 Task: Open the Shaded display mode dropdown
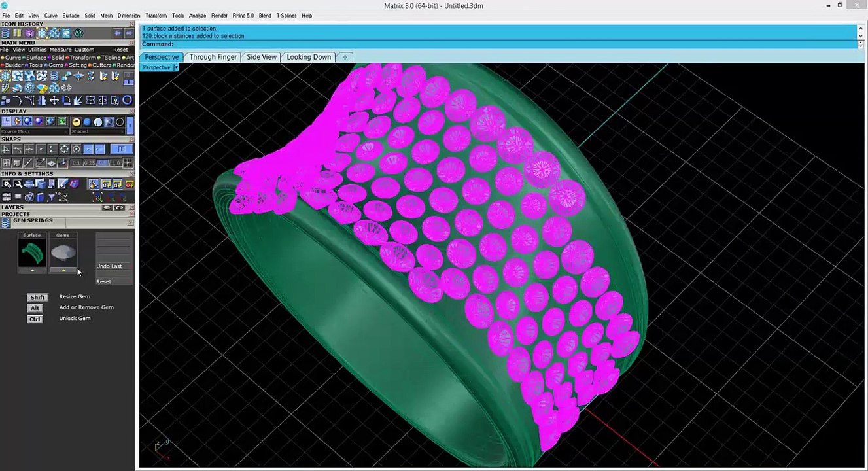[97, 131]
